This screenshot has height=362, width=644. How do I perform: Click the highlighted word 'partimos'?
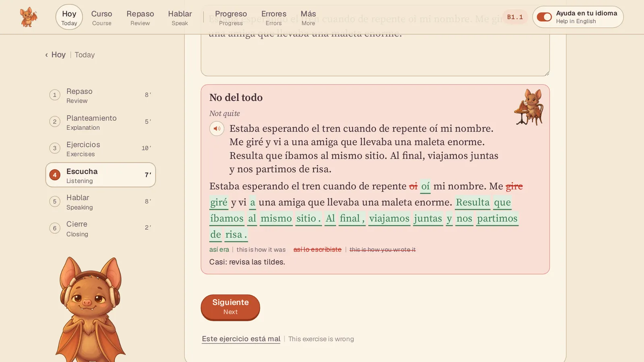click(497, 218)
